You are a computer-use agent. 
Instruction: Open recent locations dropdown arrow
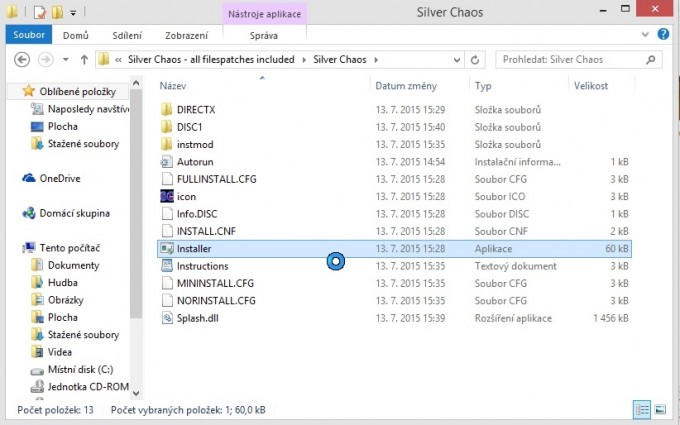tap(65, 59)
